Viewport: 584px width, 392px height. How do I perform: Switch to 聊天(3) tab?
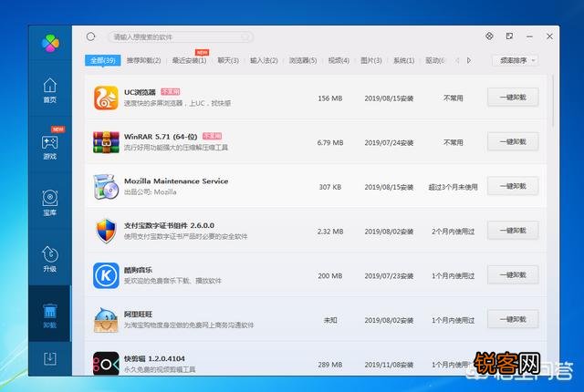click(228, 60)
